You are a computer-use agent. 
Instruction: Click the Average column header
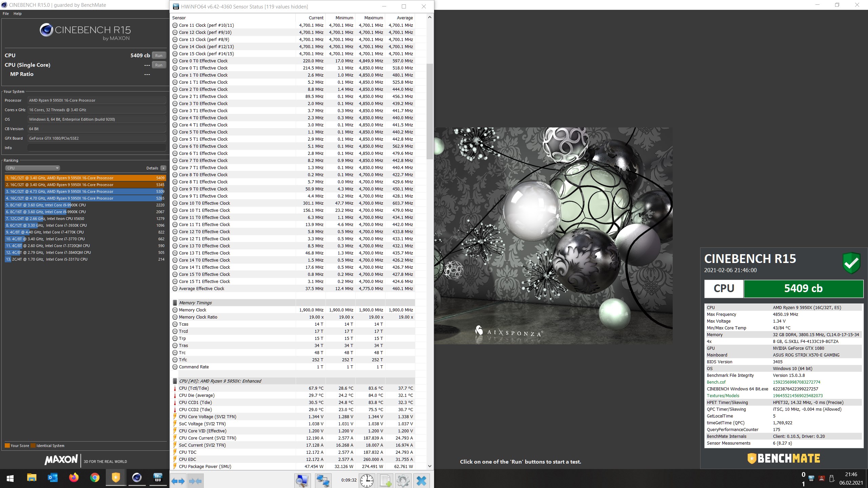(400, 18)
